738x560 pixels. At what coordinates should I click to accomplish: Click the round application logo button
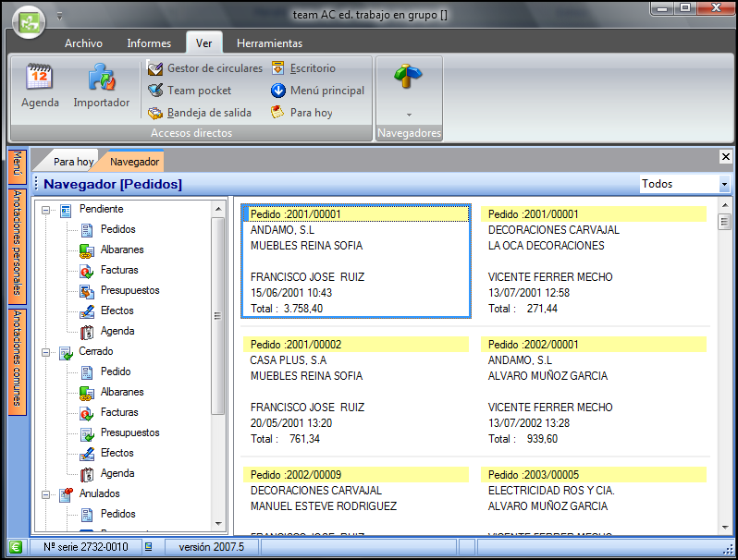29,22
